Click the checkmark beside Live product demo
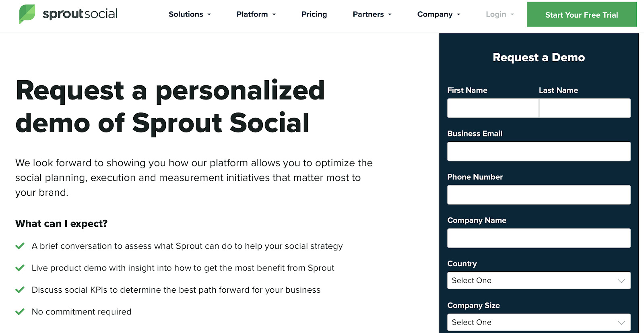Screen dimensions: 644x333 coord(20,268)
